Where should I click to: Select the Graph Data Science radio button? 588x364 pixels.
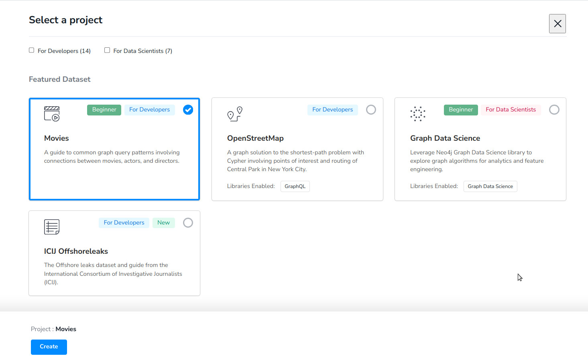coord(554,109)
